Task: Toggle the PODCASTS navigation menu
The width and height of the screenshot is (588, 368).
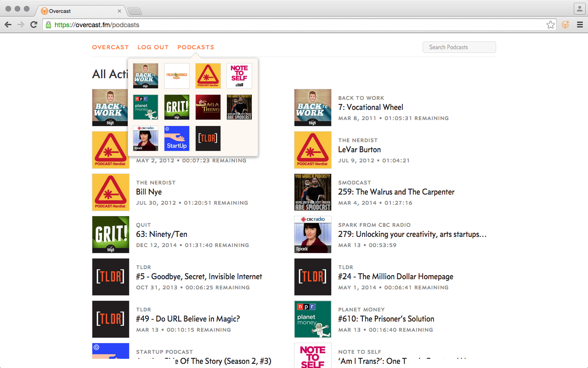Action: click(196, 47)
